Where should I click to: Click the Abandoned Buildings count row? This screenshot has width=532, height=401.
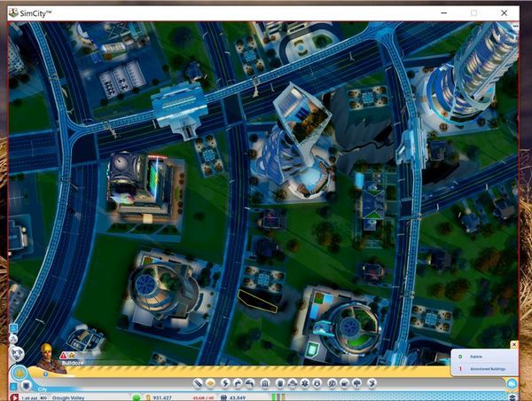(x=483, y=369)
